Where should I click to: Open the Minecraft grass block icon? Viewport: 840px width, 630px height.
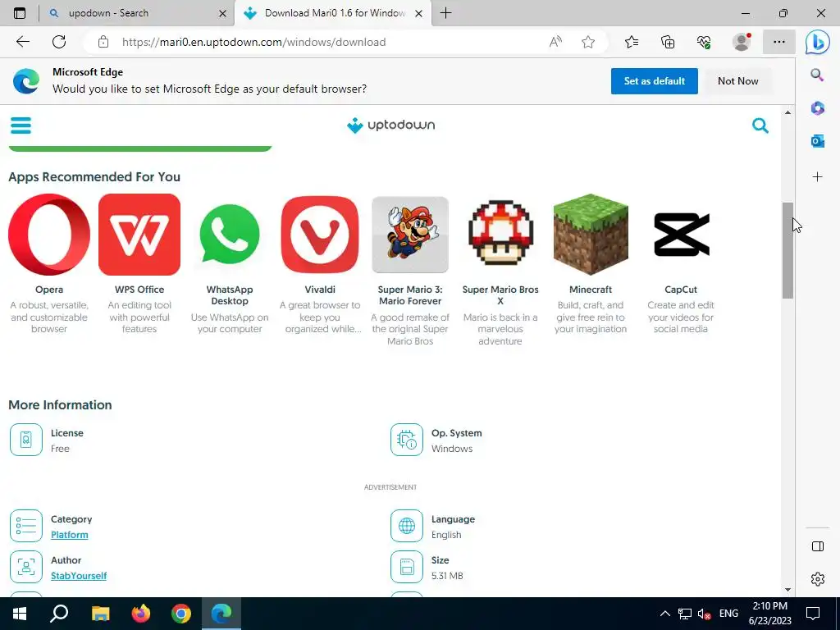(591, 234)
